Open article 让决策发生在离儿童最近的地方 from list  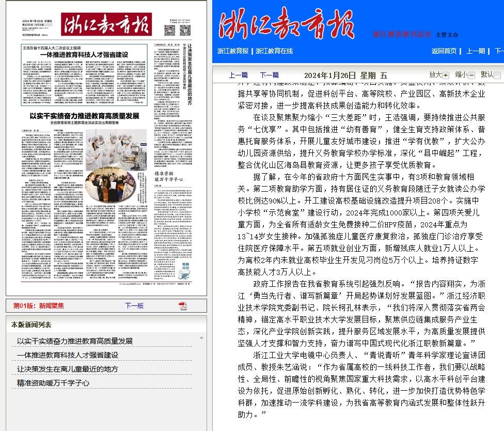point(68,369)
